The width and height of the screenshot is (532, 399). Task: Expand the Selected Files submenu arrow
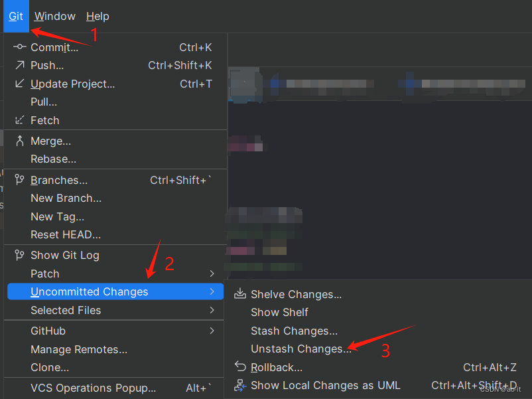(x=212, y=310)
